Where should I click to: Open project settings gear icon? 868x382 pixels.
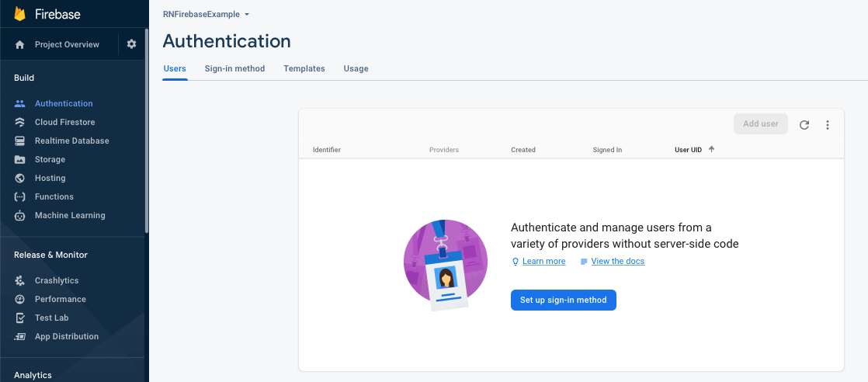(x=131, y=44)
